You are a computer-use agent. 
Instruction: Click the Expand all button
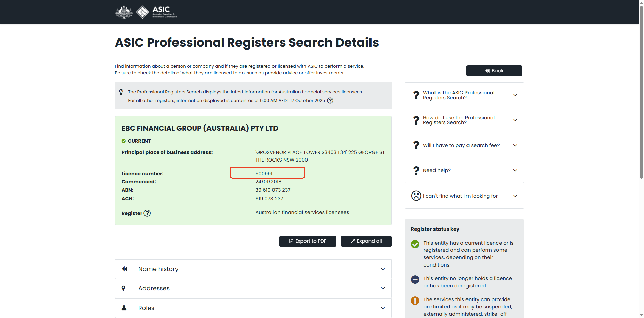point(366,241)
